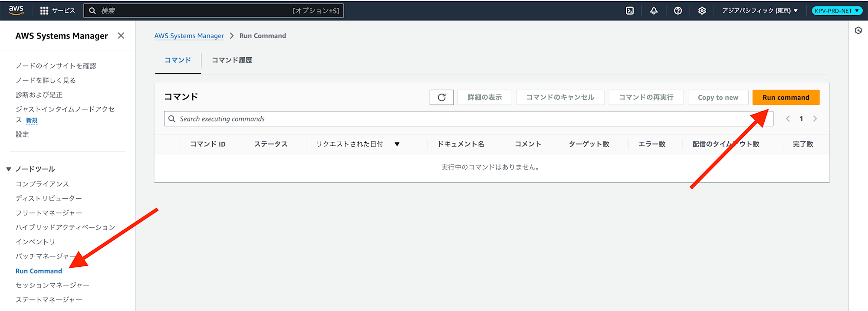868x311 pixels.
Task: Open コンプライアンス in sidebar
Action: coord(43,184)
